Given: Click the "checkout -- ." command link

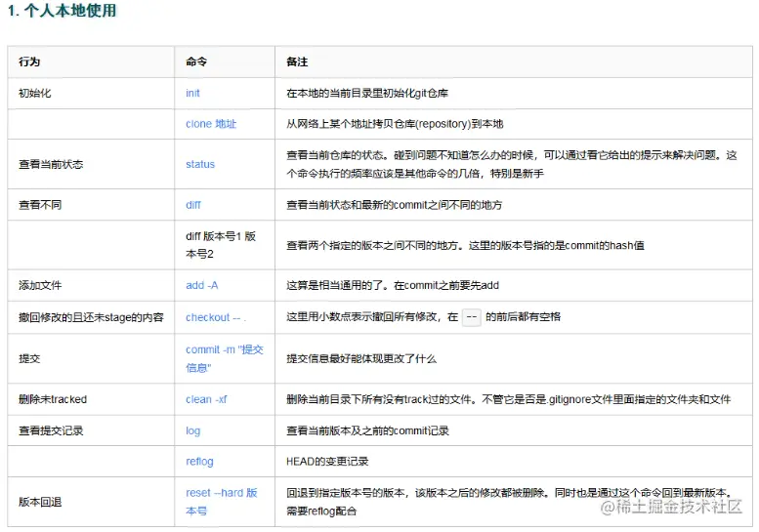Looking at the screenshot, I should 216,317.
